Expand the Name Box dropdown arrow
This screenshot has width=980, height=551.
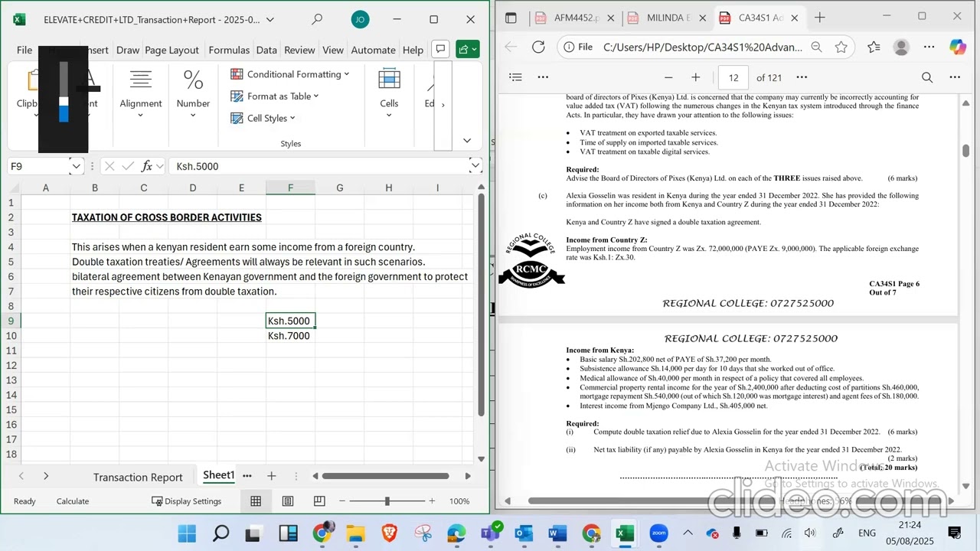pos(76,166)
